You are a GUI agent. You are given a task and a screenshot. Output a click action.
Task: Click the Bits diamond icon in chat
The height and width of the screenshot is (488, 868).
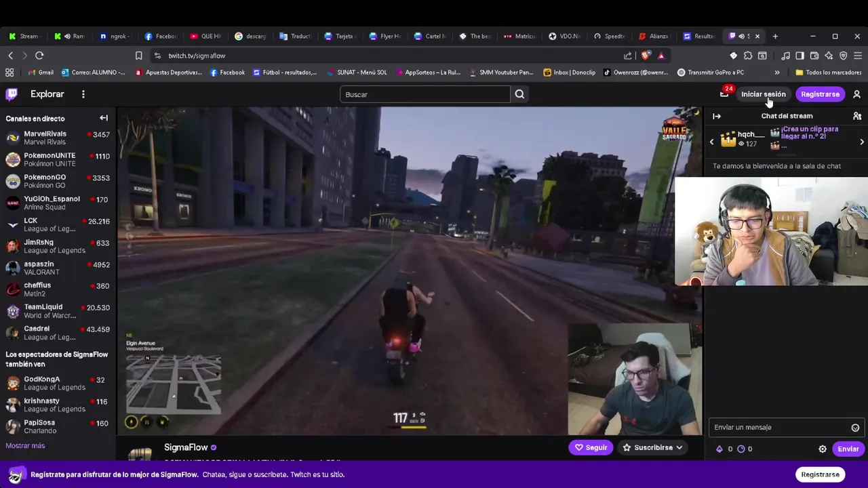(x=719, y=449)
